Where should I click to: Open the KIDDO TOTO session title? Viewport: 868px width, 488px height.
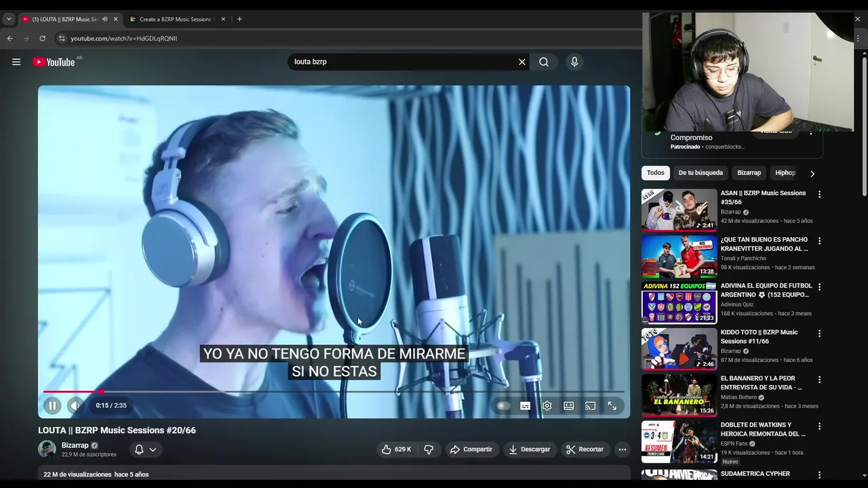[759, 337]
